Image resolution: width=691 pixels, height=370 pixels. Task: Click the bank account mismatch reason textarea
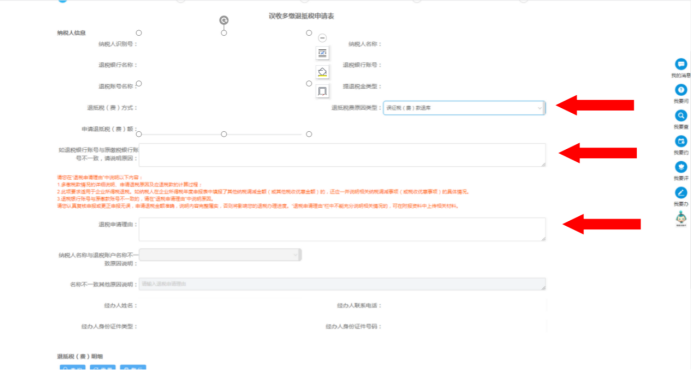coord(342,155)
